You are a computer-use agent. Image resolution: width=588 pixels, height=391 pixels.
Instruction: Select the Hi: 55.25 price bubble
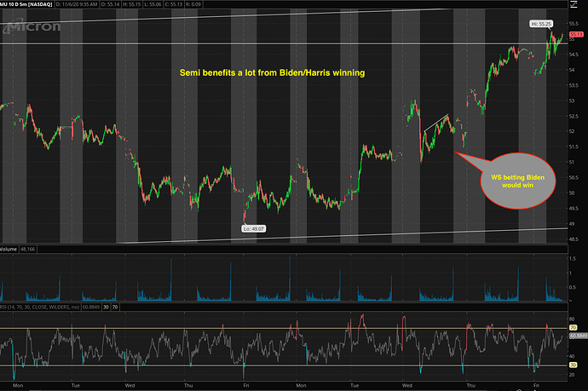540,23
